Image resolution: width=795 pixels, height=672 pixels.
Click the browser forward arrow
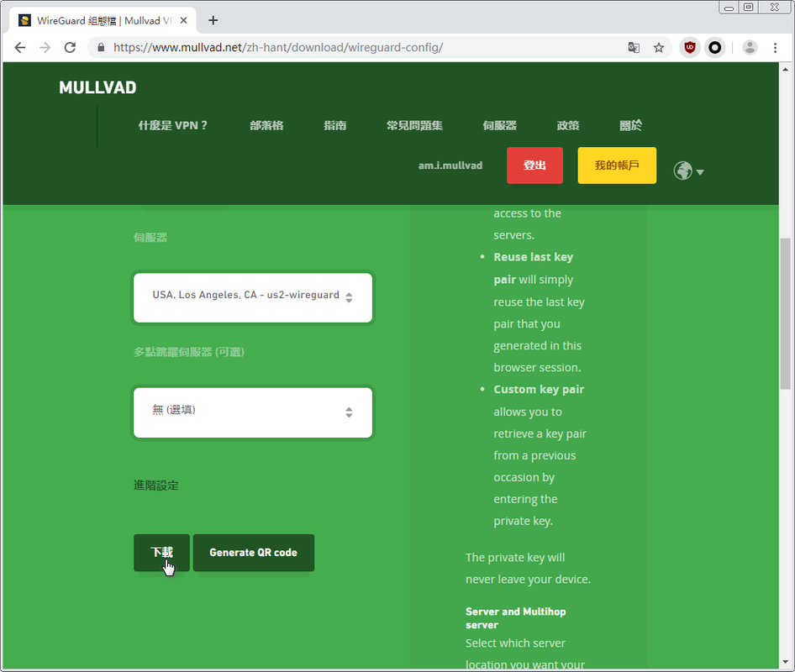(45, 48)
